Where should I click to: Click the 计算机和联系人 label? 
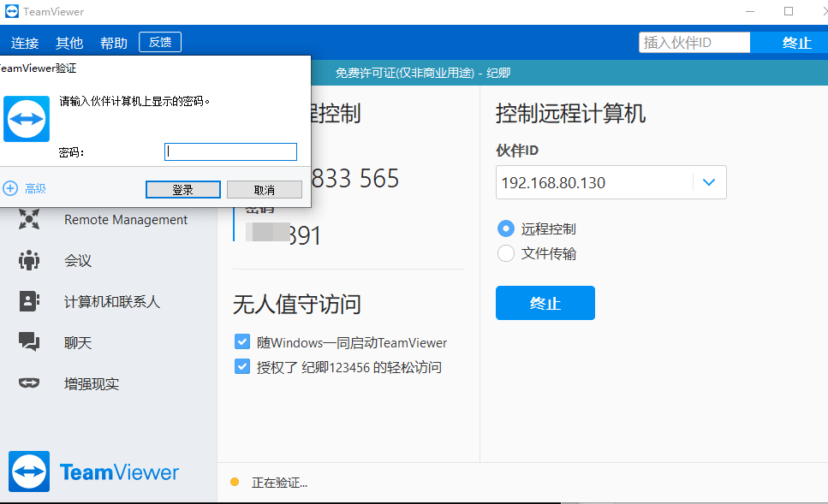112,302
